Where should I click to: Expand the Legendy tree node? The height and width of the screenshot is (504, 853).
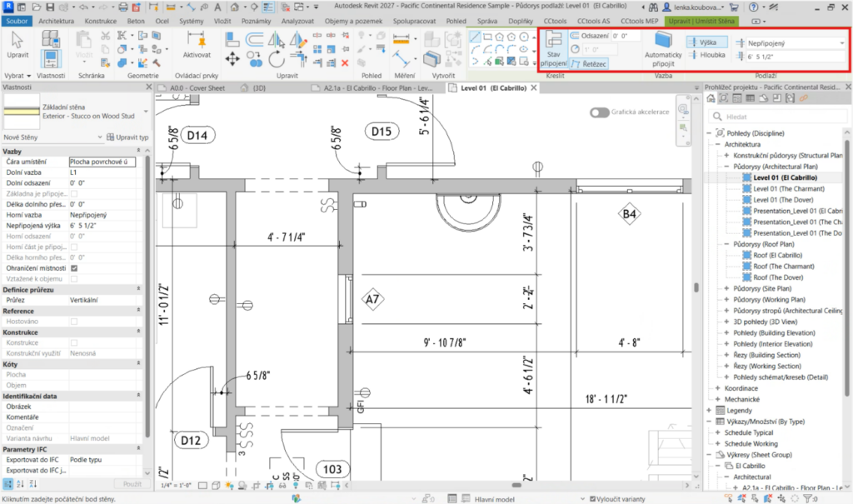709,410
